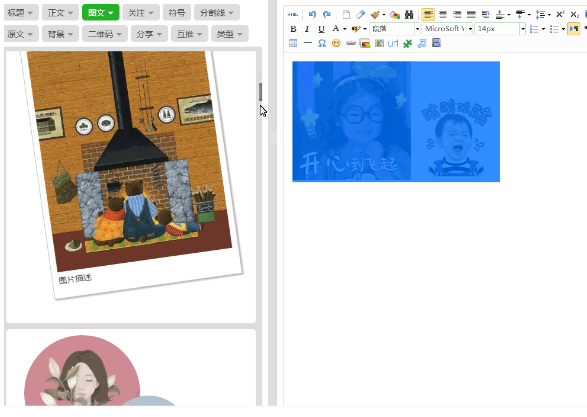Insert a table
587x417 pixels.
click(x=293, y=43)
